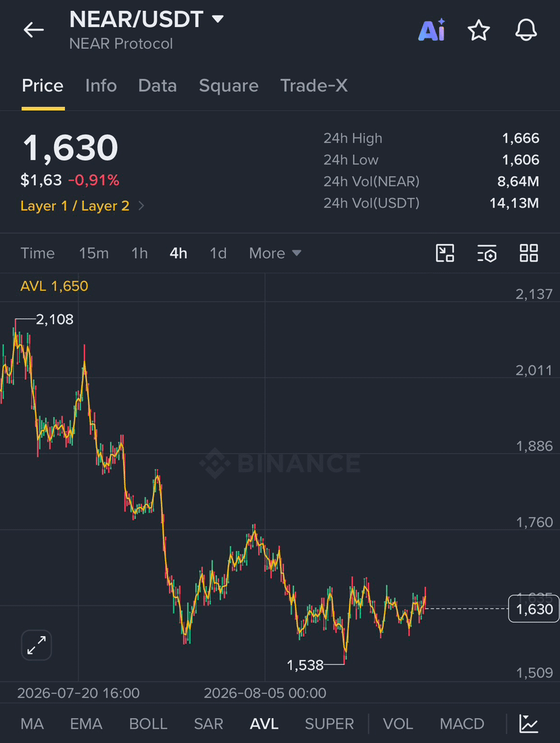Expand chart to fullscreen
The height and width of the screenshot is (743, 560).
tap(37, 645)
